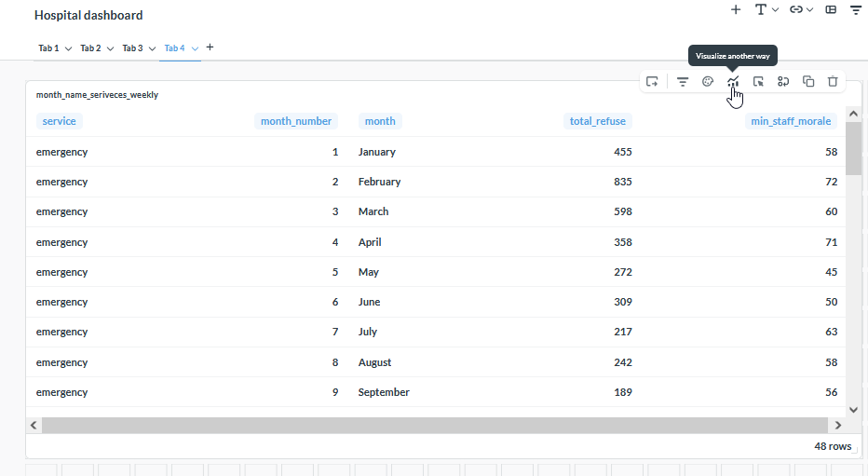Click the min_staff_morale column header

791,121
